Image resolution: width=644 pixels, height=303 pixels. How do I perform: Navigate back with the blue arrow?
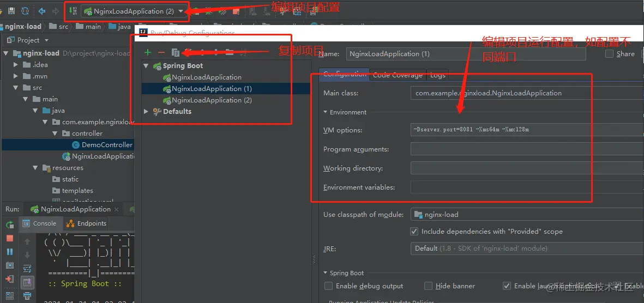pos(42,11)
